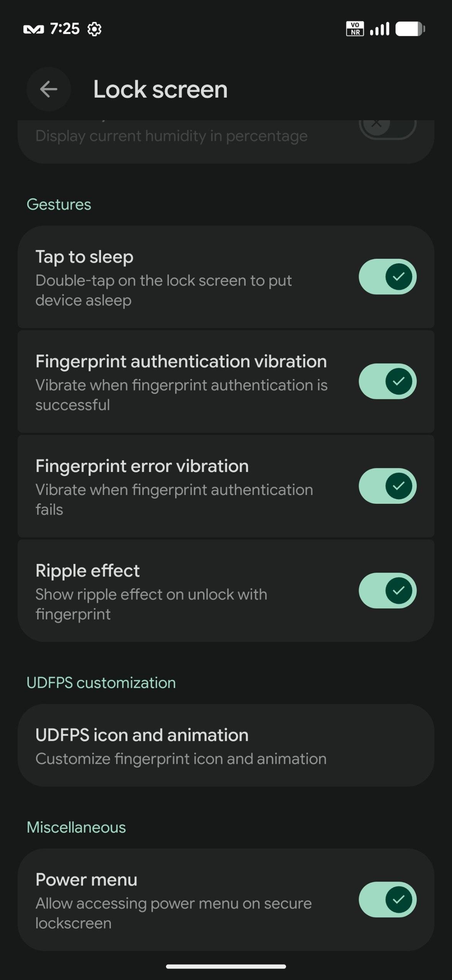Disable the Tap to sleep toggle
Screen dimensions: 452x980
387,277
